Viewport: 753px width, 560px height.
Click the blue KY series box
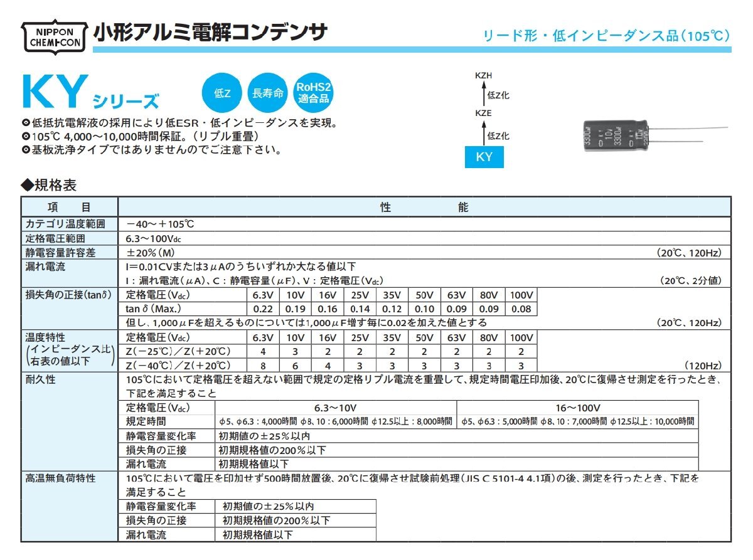(483, 158)
